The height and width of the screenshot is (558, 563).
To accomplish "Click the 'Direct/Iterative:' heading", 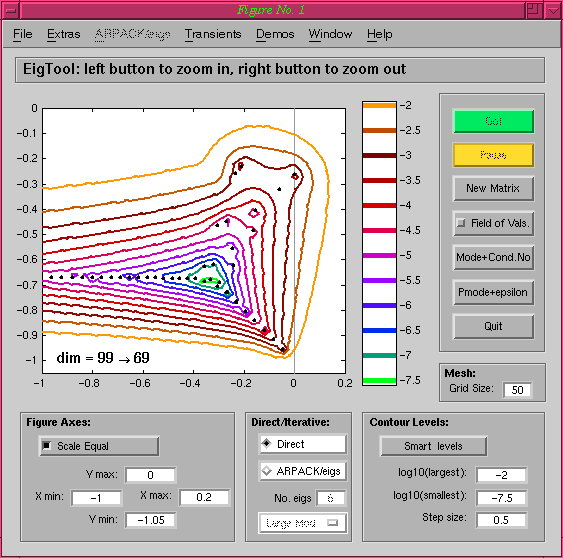I will point(290,422).
